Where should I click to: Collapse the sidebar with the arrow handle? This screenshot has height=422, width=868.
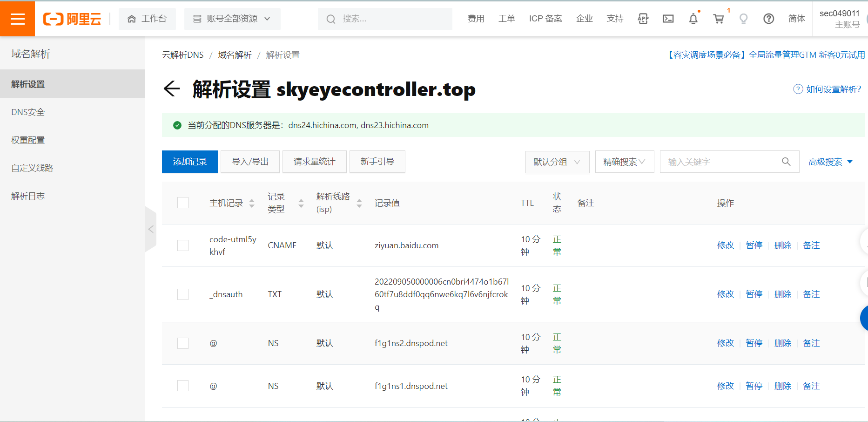click(x=151, y=229)
